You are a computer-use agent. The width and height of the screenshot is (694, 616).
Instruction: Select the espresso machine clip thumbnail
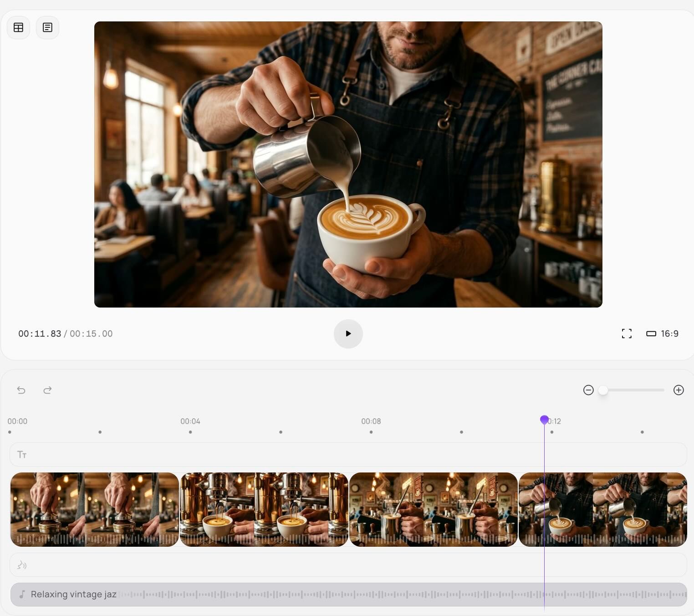coord(264,509)
